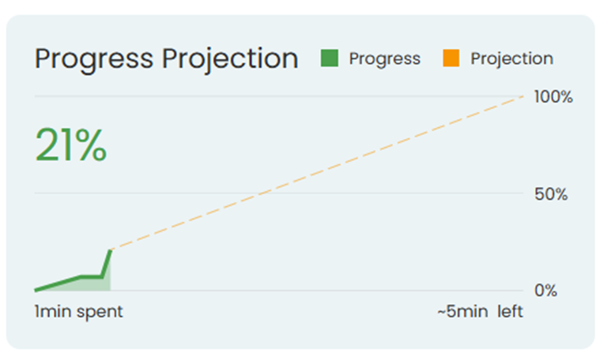Image resolution: width=611 pixels, height=364 pixels.
Task: Toggle the Progress legend label
Action: 384,58
